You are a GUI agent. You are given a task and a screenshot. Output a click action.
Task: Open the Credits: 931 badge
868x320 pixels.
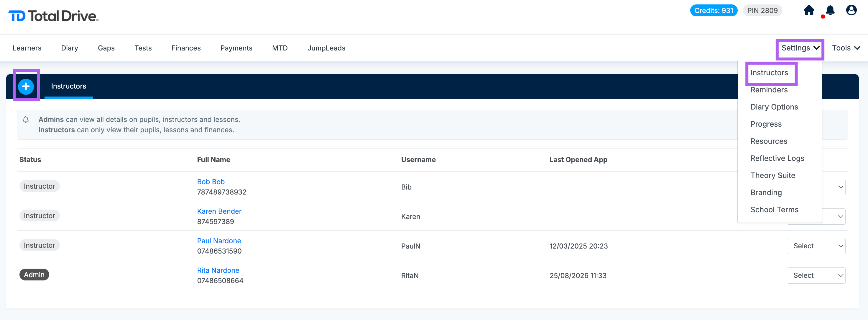click(x=714, y=10)
